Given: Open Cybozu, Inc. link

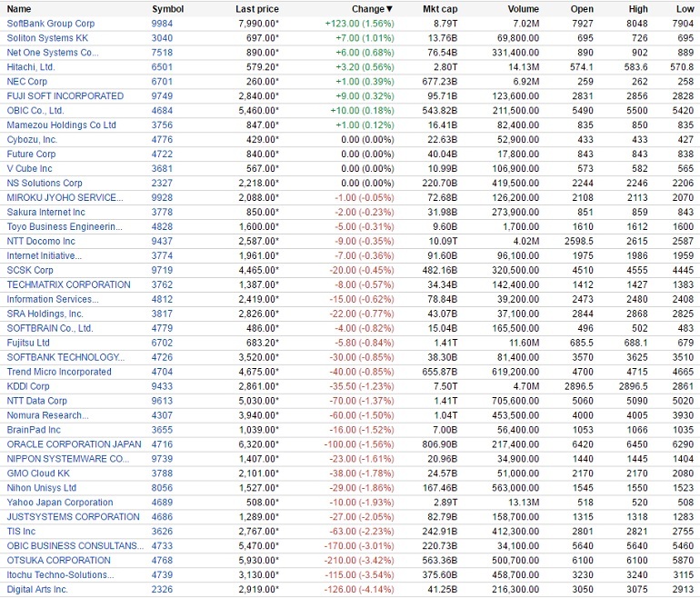Looking at the screenshot, I should pyautogui.click(x=32, y=140).
